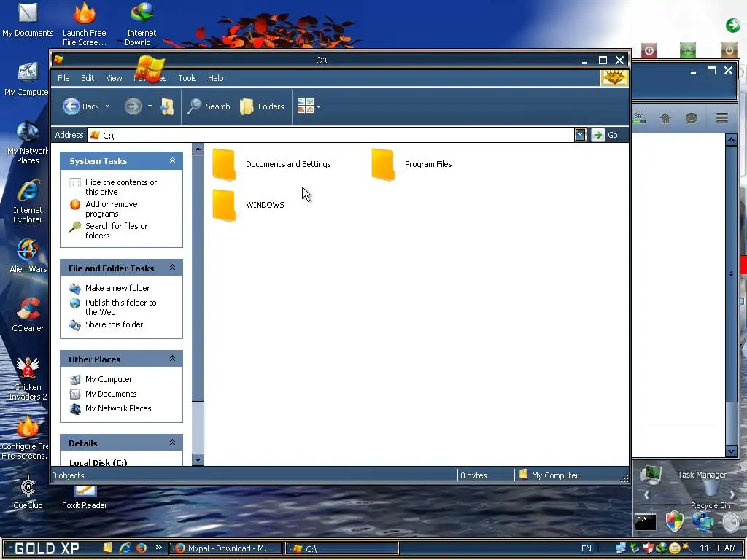This screenshot has width=747, height=560.
Task: Click the green arrow icon at top right
Action: pos(732,26)
